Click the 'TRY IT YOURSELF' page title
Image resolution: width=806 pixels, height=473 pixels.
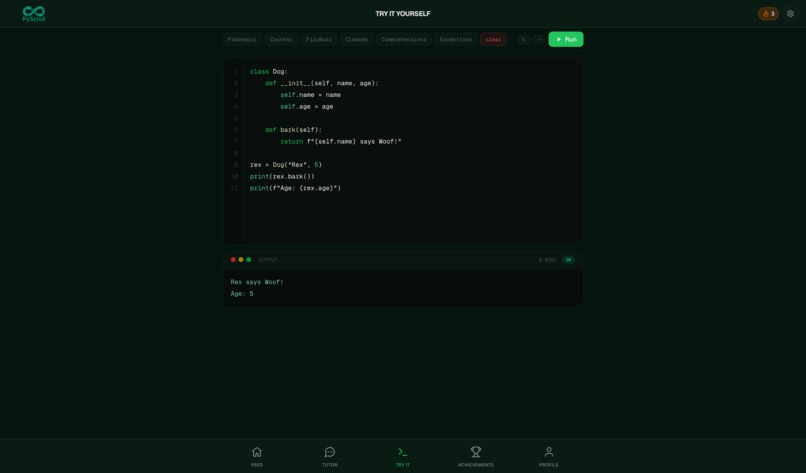[x=403, y=14]
